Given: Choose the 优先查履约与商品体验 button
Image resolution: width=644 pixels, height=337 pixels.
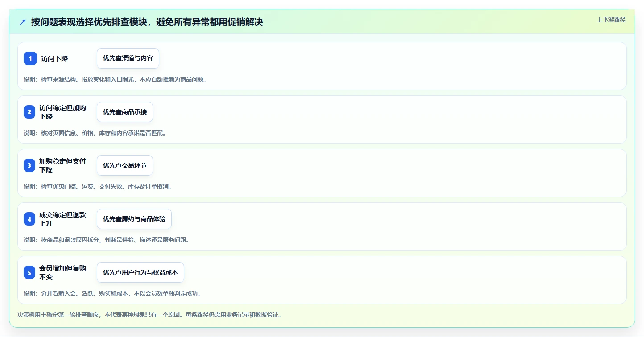Looking at the screenshot, I should coord(134,219).
